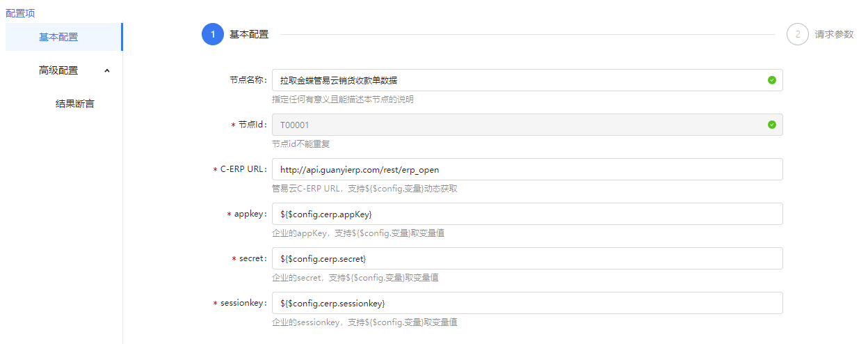Click the sessionkey input field
868x344 pixels.
[527, 303]
